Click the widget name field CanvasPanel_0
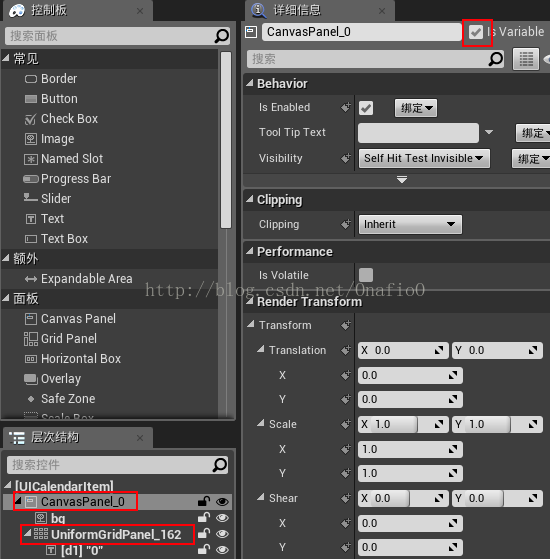Screen dimensions: 550x559 point(362,32)
